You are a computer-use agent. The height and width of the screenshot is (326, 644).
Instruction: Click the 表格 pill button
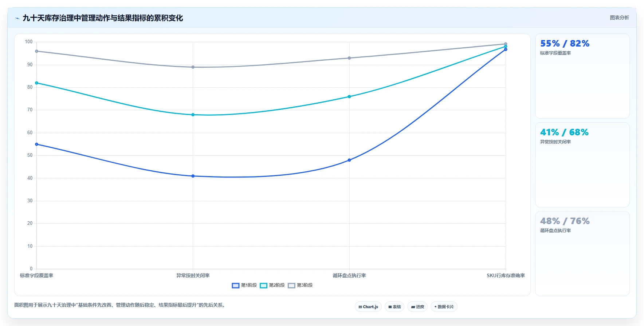[x=394, y=307]
